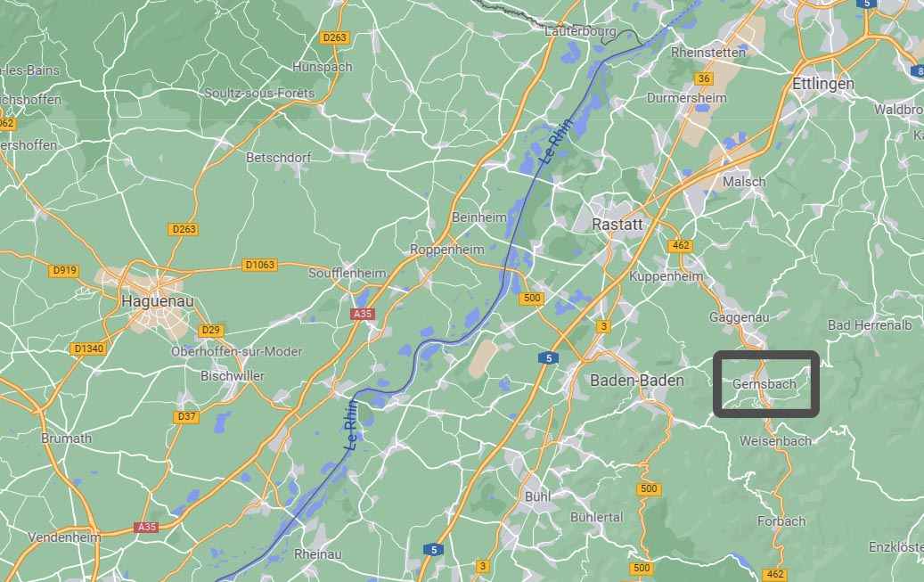Click the Bühl town label
The width and height of the screenshot is (924, 582).
tap(538, 496)
